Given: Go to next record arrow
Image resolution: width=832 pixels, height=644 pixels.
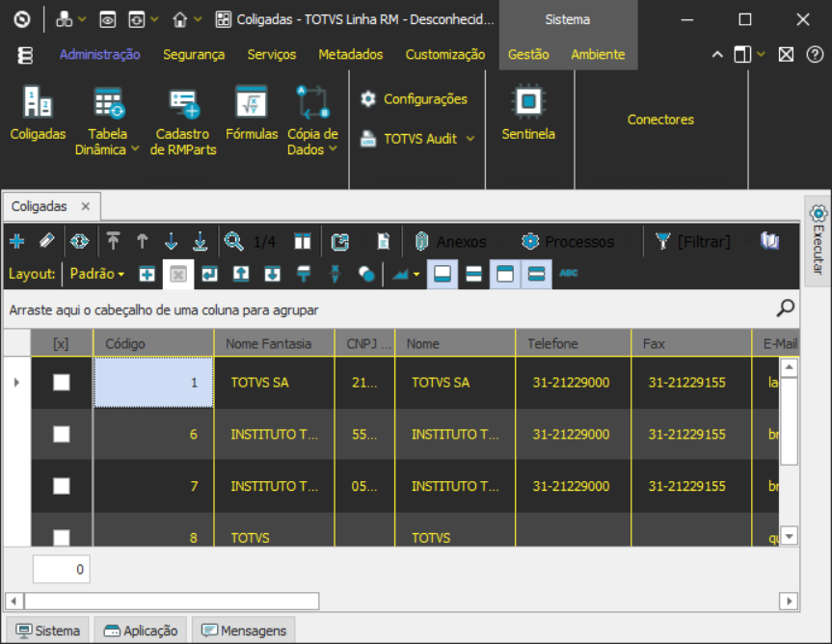Looking at the screenshot, I should coord(171,241).
